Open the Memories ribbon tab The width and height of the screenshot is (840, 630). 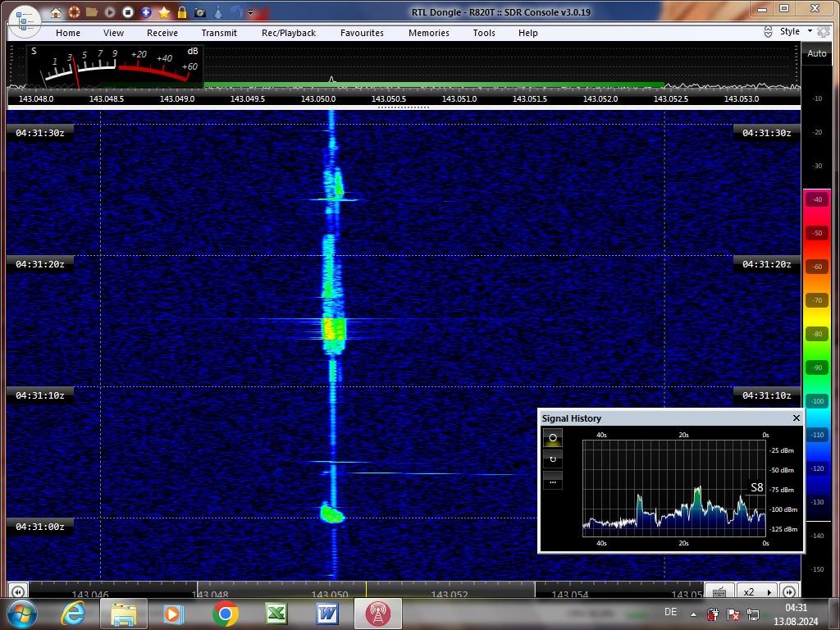tap(429, 33)
